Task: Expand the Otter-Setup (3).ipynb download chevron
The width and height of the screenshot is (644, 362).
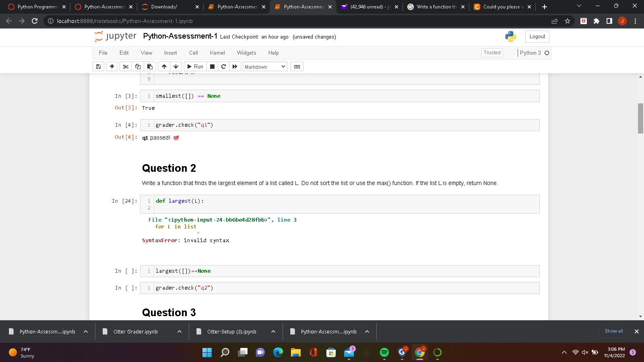Action: pos(273,331)
